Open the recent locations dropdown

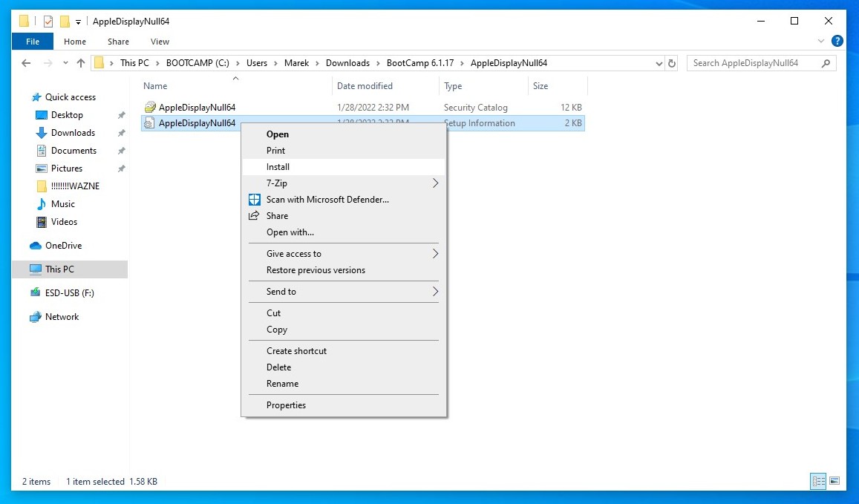(x=65, y=63)
